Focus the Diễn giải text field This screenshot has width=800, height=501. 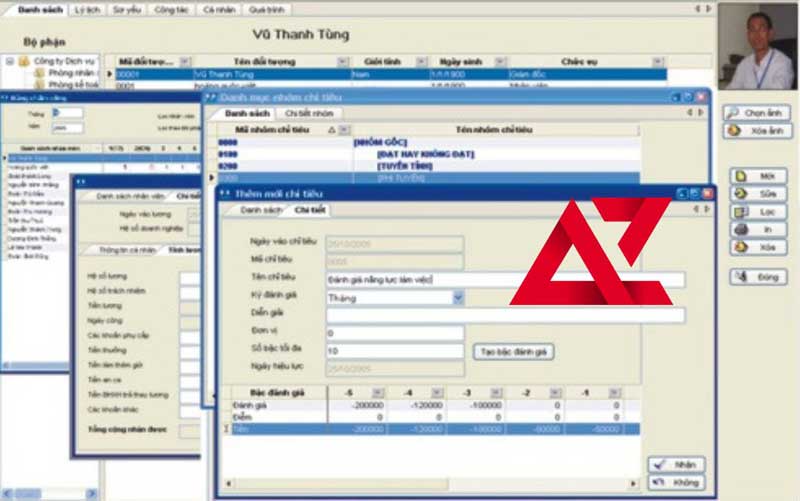click(x=505, y=315)
